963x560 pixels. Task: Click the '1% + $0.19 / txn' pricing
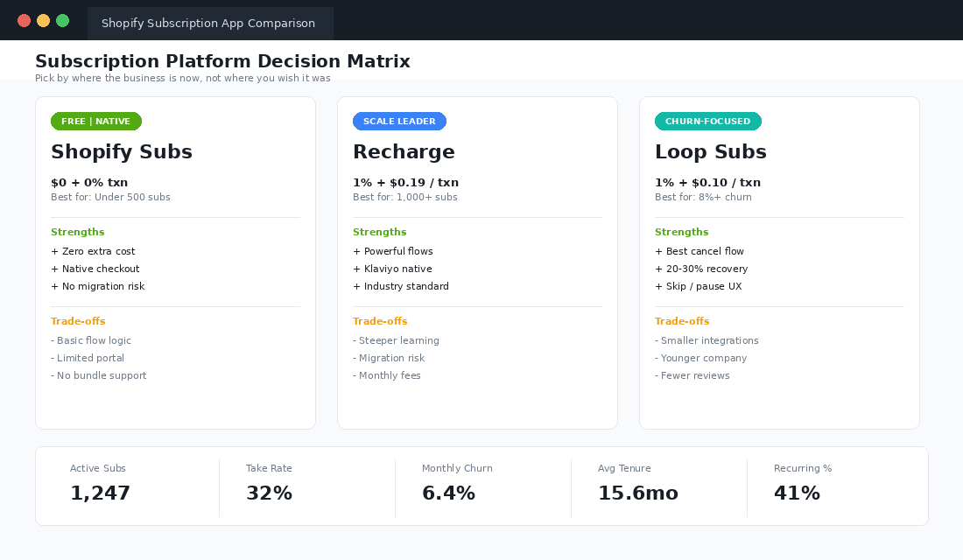pyautogui.click(x=406, y=182)
